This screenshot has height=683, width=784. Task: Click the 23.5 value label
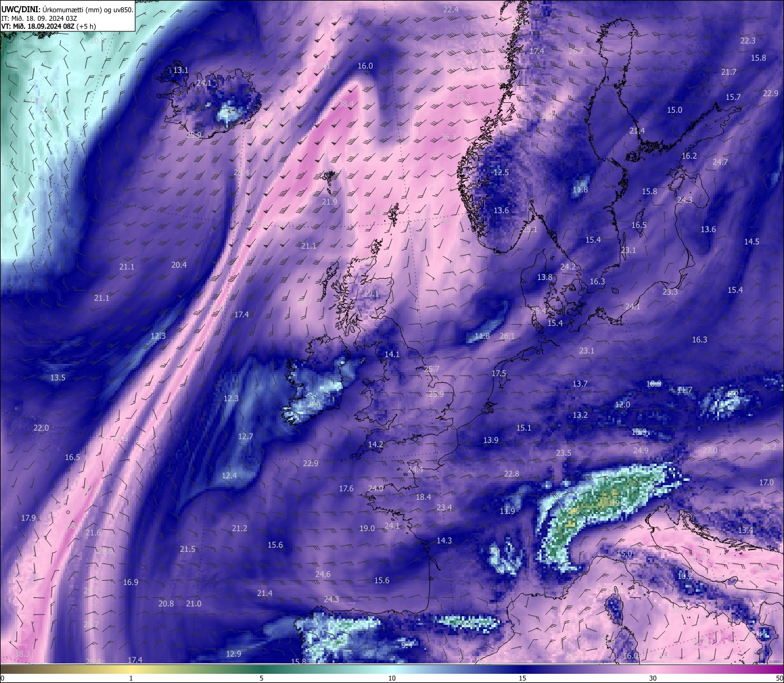[563, 453]
